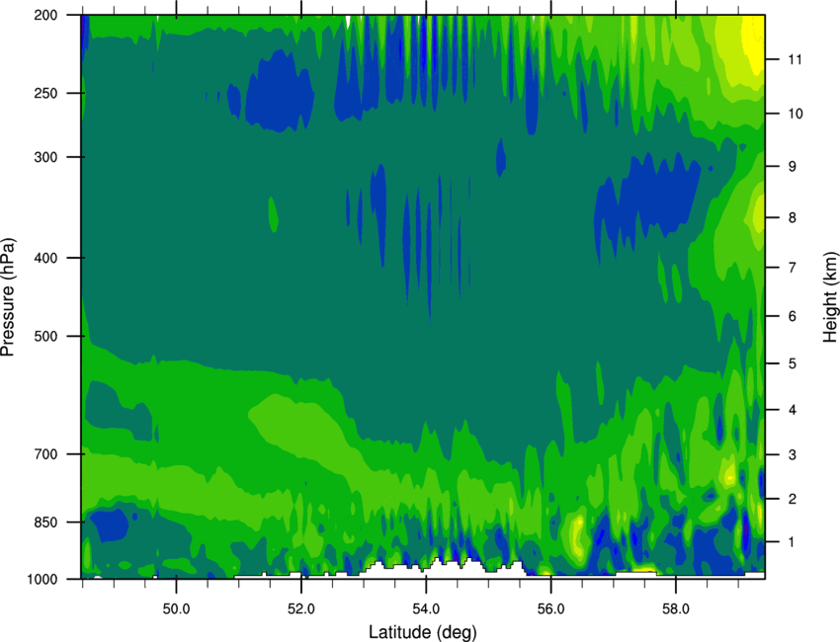Click the 400 pressure axis label
This screenshot has width=840, height=642.
46,258
